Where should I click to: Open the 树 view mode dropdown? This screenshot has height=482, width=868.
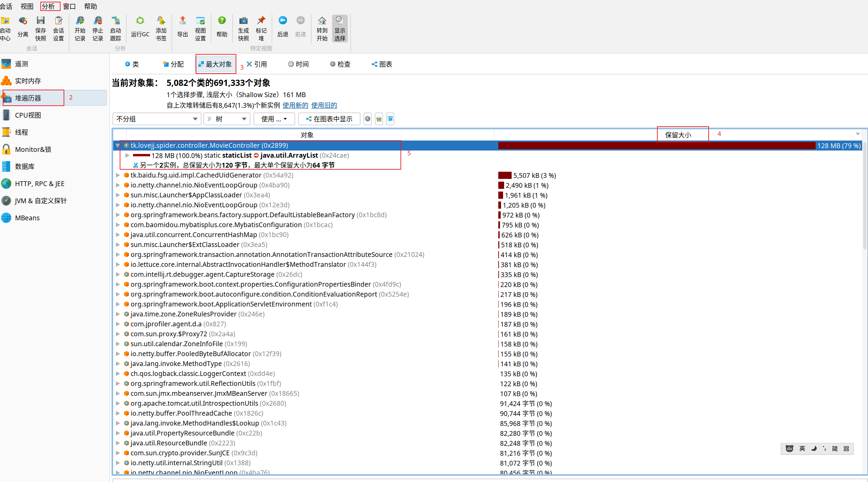(x=227, y=119)
